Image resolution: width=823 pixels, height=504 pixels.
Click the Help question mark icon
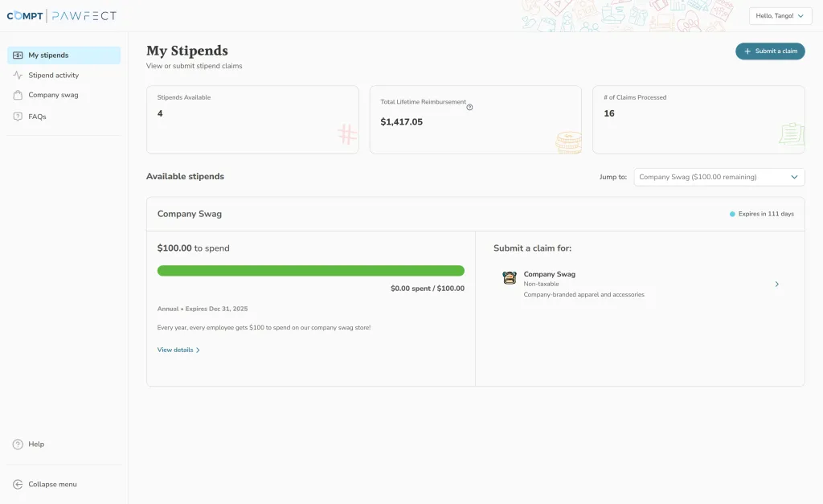pyautogui.click(x=18, y=444)
